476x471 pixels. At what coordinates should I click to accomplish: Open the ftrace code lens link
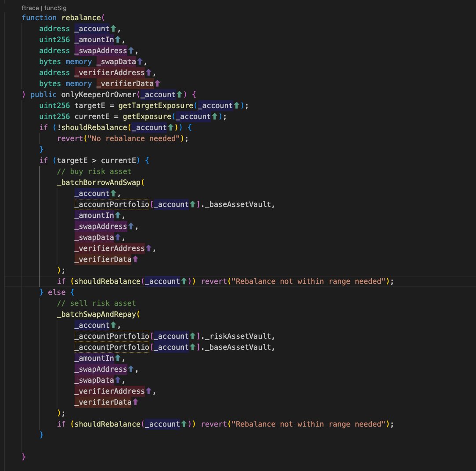tap(30, 8)
